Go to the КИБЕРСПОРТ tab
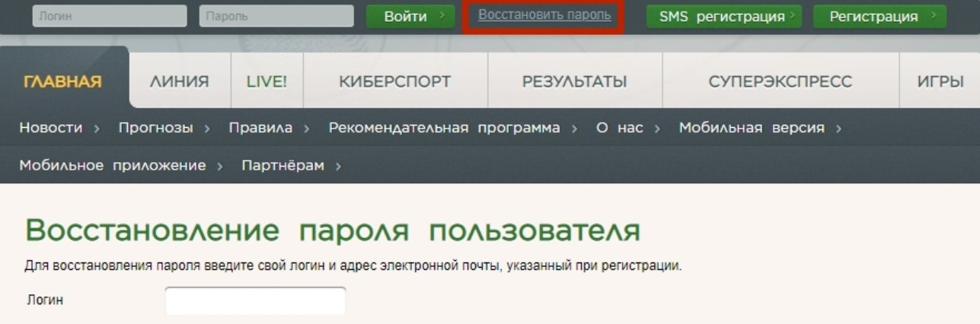Viewport: 980px width, 324px height. coord(394,82)
